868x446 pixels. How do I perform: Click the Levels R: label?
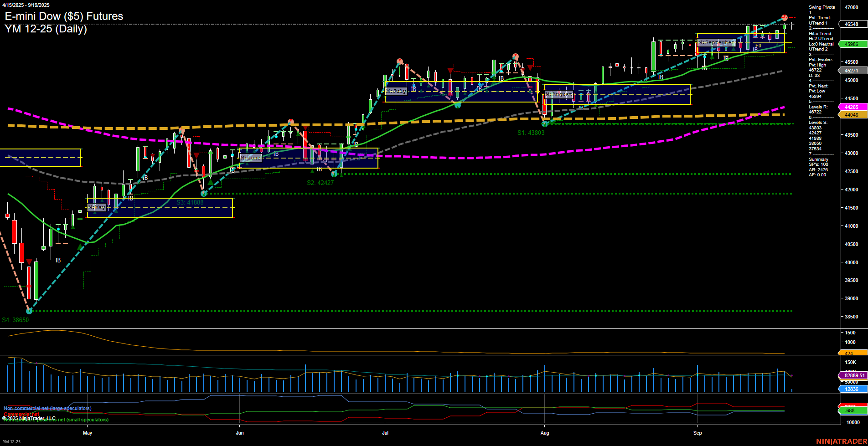(x=818, y=107)
